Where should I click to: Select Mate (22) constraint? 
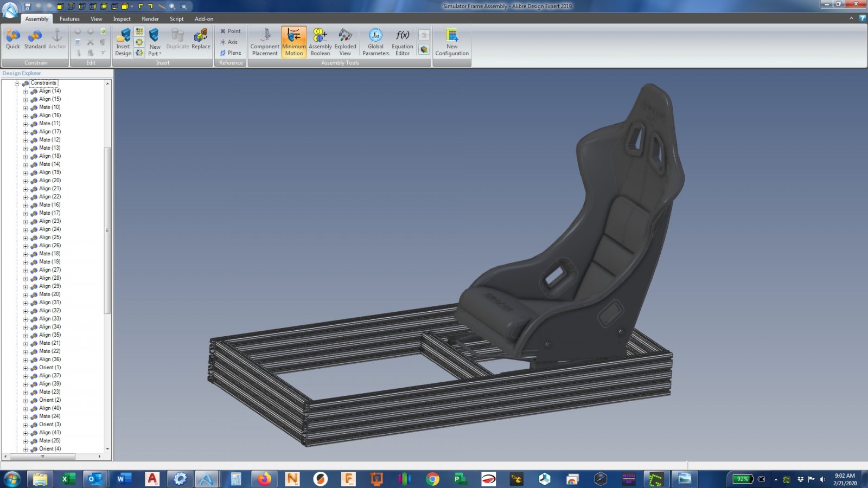pos(50,351)
